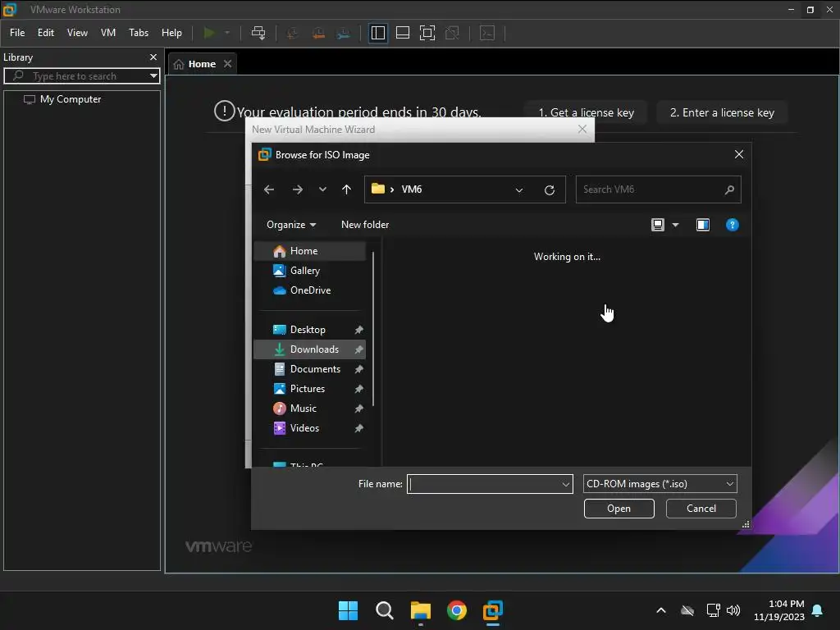The height and width of the screenshot is (630, 840).
Task: Select Gallery in the navigation pane
Action: click(309, 271)
